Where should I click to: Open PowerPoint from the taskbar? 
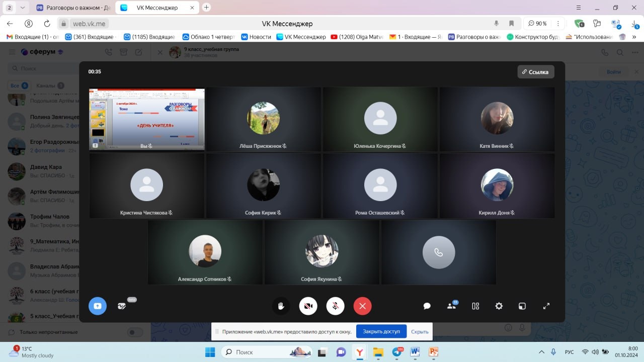pos(434,352)
